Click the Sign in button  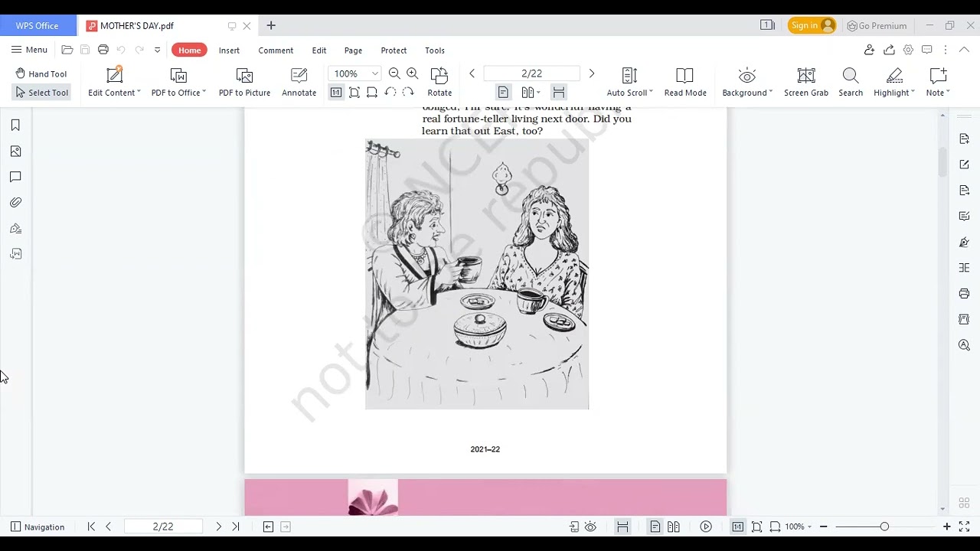[x=812, y=25]
